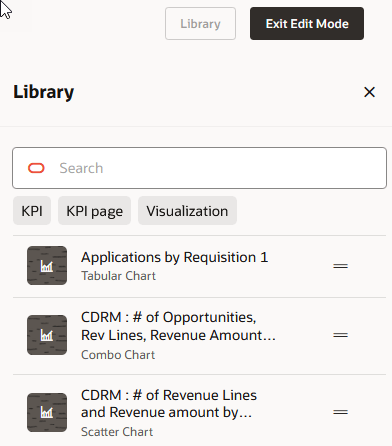Toggle the KPI filter chip

32,211
